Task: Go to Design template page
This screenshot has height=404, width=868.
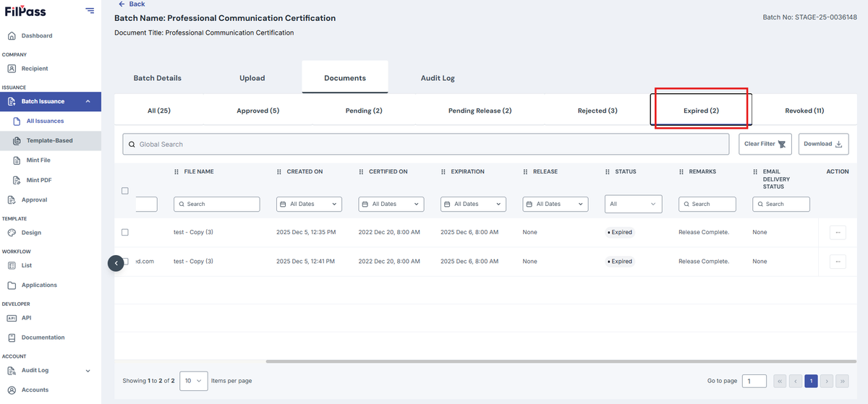Action: pos(31,233)
